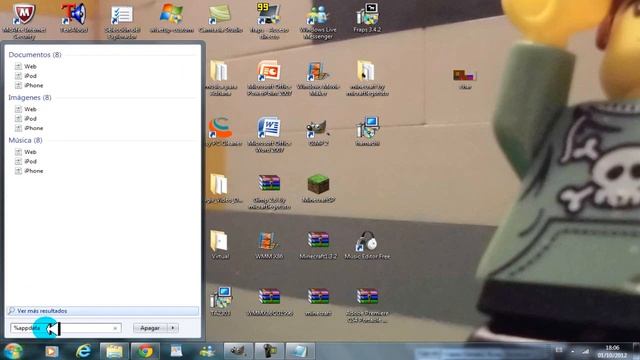Open the Minecraft1.3.2 WinRAR archive
This screenshot has width=640, height=360.
coord(318,245)
